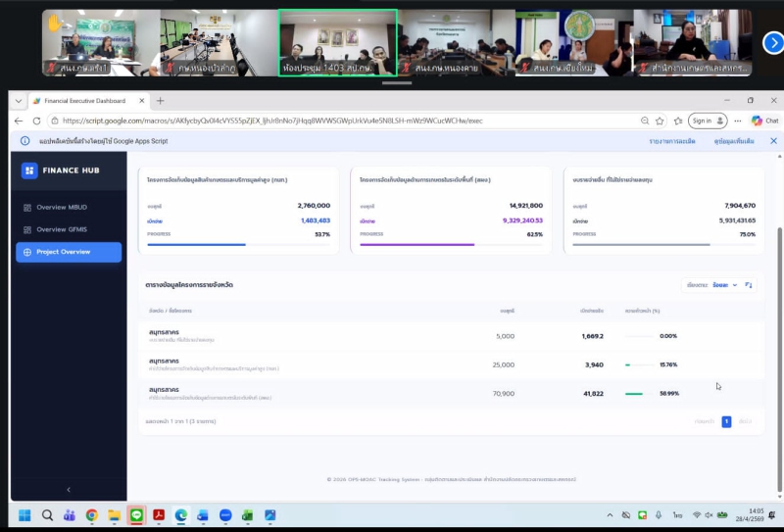Dismiss the Google Apps Script info banner

point(773,141)
